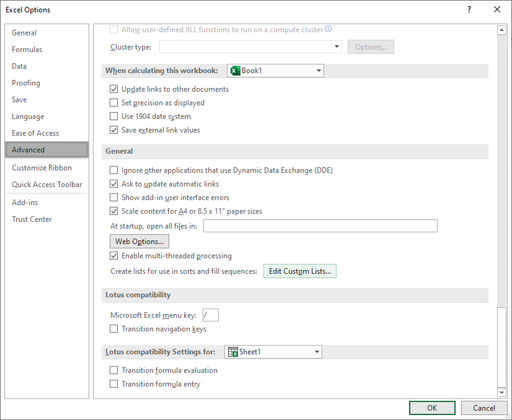Disable Enable multi-threaded processing checkbox

click(x=113, y=255)
